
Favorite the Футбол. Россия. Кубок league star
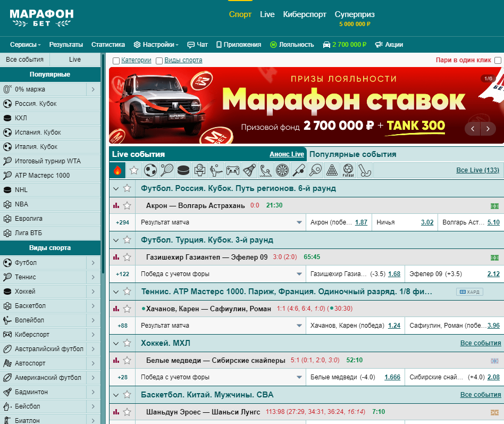(127, 188)
